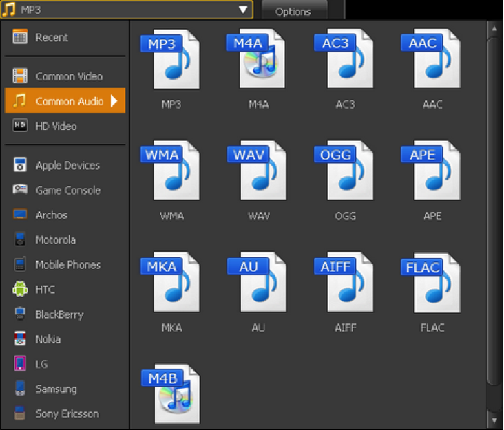Show Apple Devices presets
Screen dimensions: 504x430
point(67,165)
